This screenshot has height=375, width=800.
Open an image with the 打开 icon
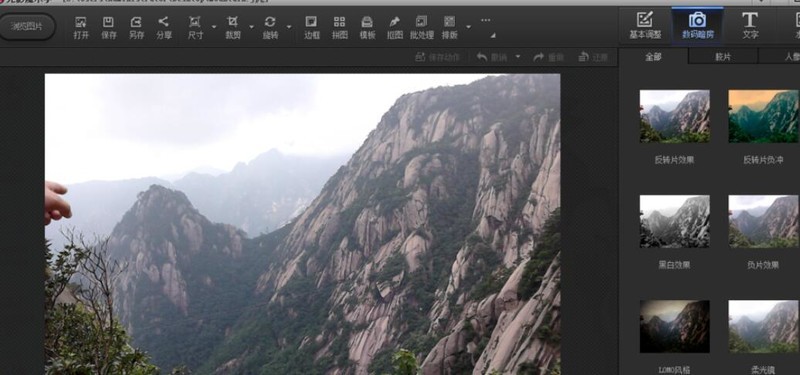click(81, 28)
